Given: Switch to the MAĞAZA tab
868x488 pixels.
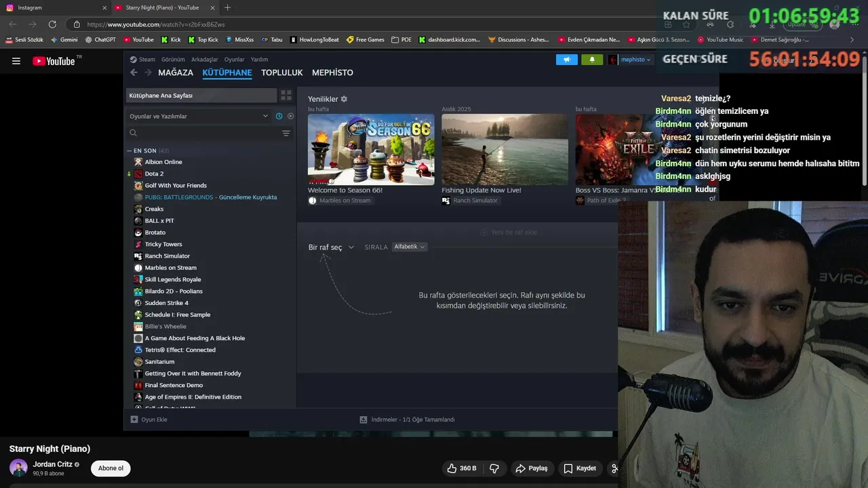Looking at the screenshot, I should point(176,73).
